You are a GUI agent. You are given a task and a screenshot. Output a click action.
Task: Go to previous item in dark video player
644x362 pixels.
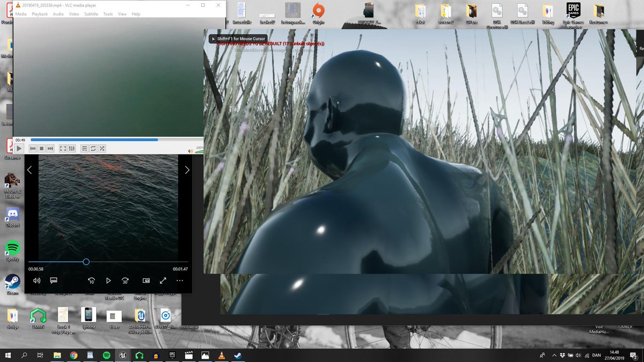30,170
